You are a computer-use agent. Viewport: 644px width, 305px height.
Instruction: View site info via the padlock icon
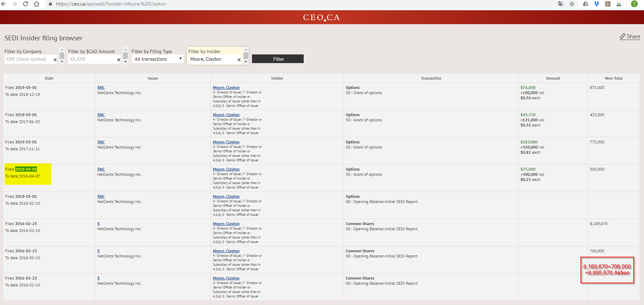tap(50, 4)
